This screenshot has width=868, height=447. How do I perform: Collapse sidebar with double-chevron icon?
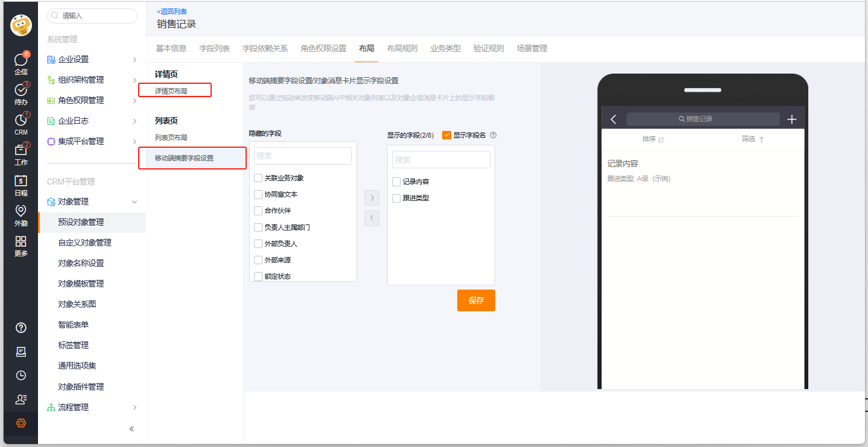(x=131, y=429)
